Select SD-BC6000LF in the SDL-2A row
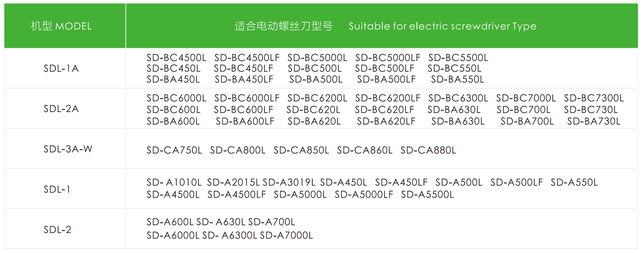This screenshot has height=253, width=644. pyautogui.click(x=247, y=98)
